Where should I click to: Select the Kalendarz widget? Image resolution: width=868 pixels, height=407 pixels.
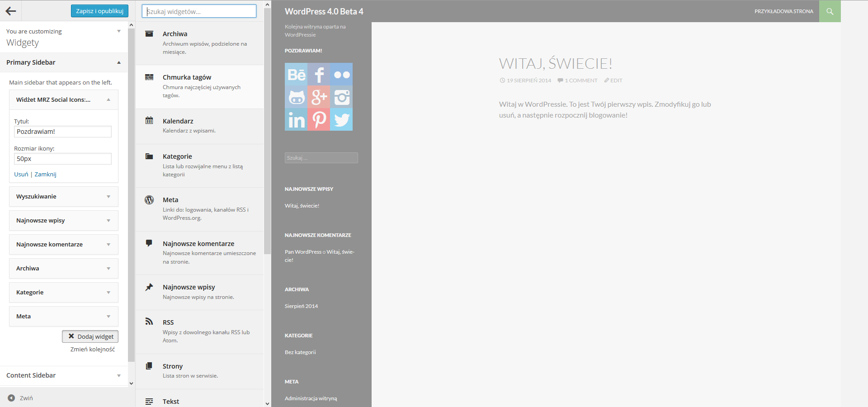click(199, 127)
